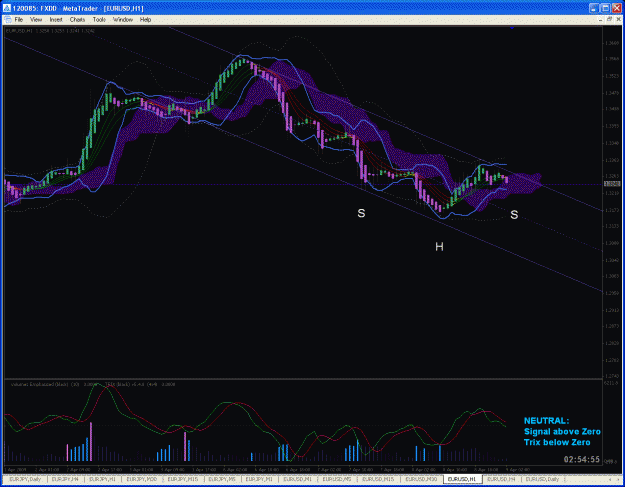Viewport: 625px width, 487px height.
Task: Click the current price tag on price axis
Action: click(x=612, y=184)
